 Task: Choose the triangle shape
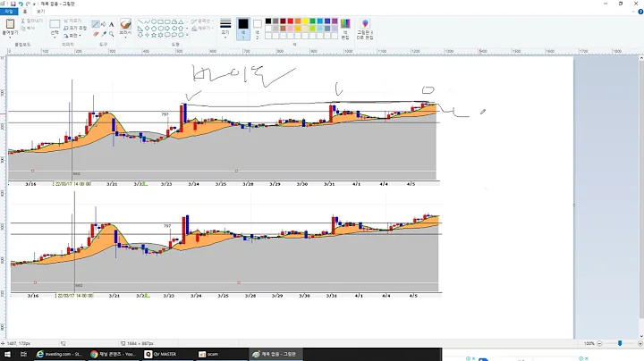point(181,21)
